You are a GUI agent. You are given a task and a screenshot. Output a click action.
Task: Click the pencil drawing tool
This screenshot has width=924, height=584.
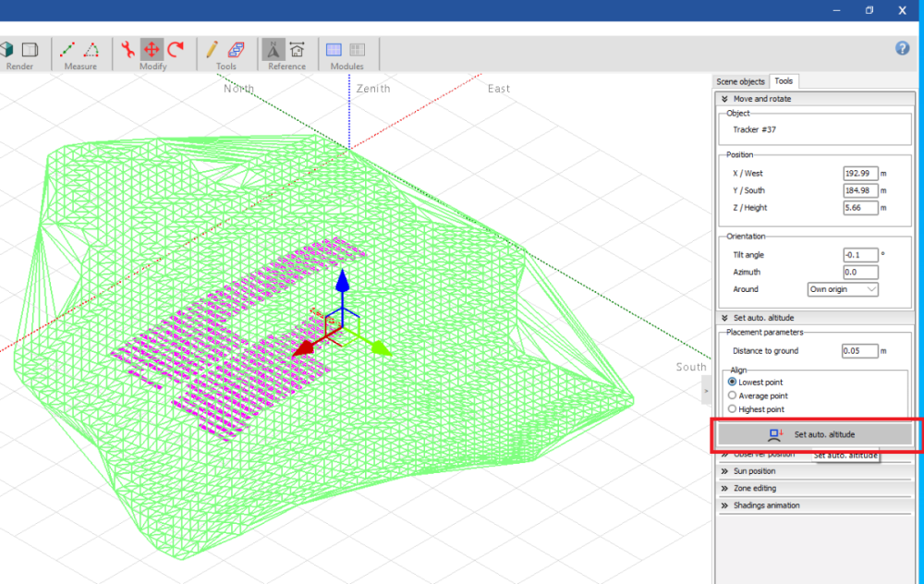[x=213, y=50]
